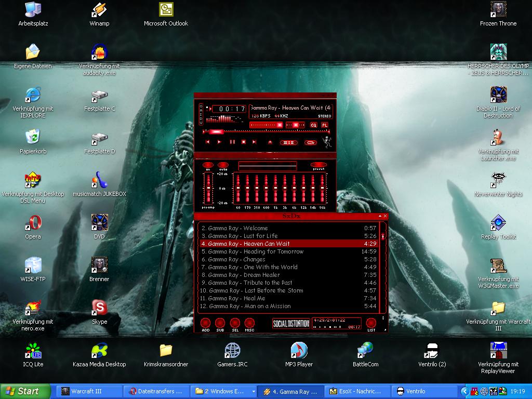Viewport: 532px width, 399px height.
Task: Click the BattleCom desktop icon
Action: coord(365,355)
